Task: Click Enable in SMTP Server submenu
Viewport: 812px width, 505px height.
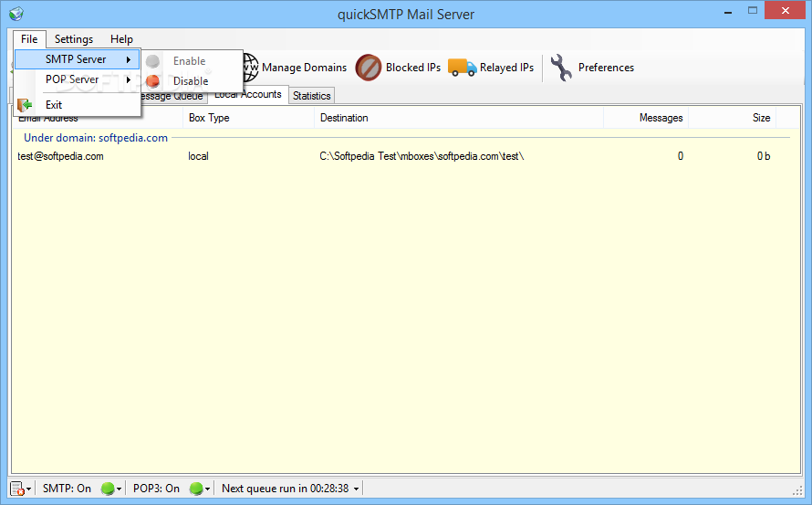Action: click(x=192, y=61)
